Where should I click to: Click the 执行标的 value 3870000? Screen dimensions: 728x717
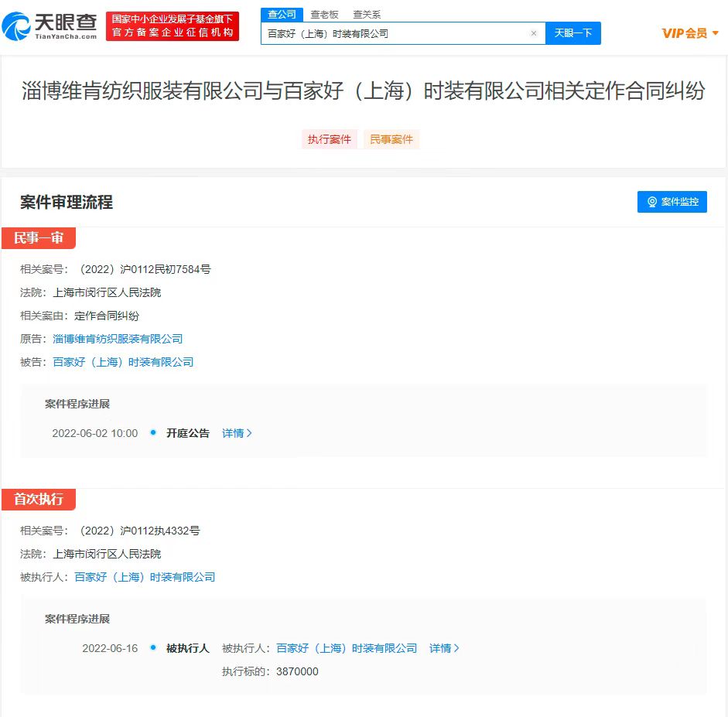coord(297,671)
